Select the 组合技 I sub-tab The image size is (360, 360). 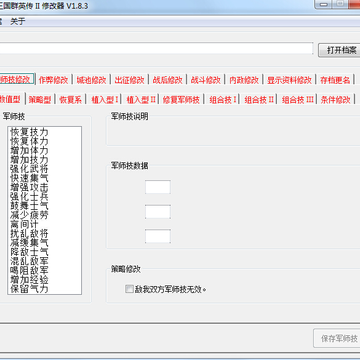click(223, 99)
